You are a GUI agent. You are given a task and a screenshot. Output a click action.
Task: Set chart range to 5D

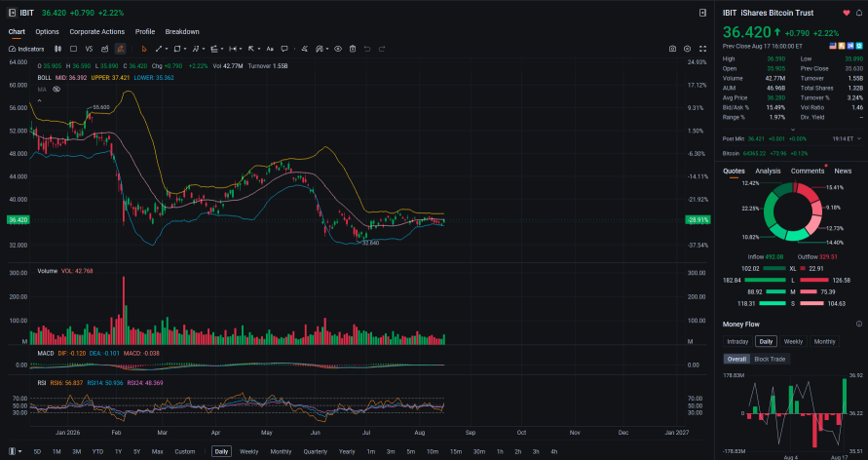[37, 451]
